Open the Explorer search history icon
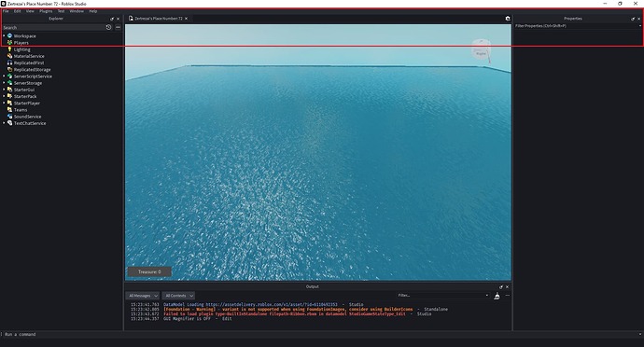Image resolution: width=644 pixels, height=347 pixels. [108, 27]
